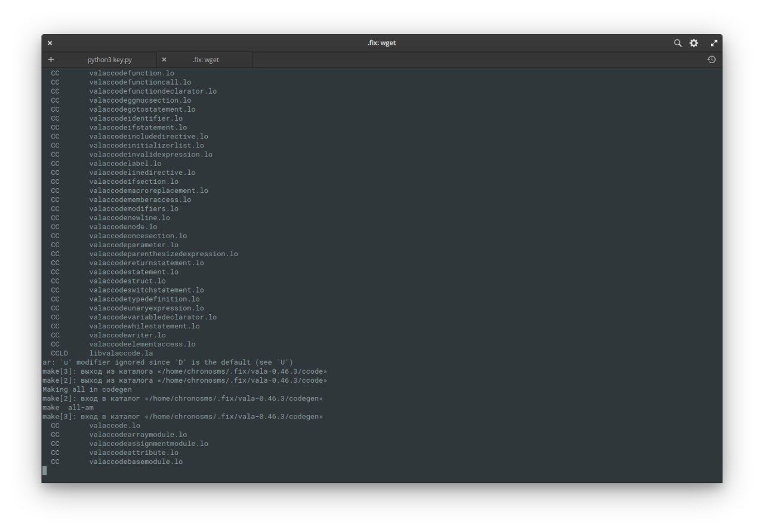Click the valaccodeifsection.lo line
Viewport: 764px width, 532px height.
[115, 182]
